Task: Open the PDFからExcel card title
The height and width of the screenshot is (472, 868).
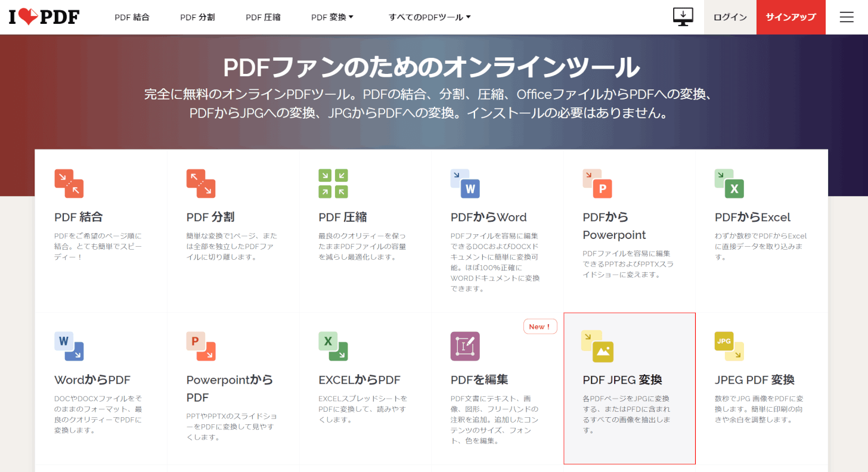Action: pos(753,217)
